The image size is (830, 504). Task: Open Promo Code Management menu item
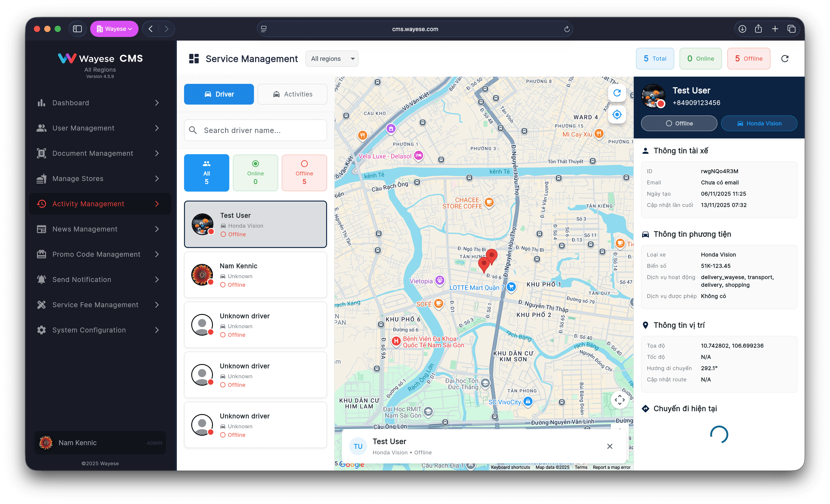[100, 254]
